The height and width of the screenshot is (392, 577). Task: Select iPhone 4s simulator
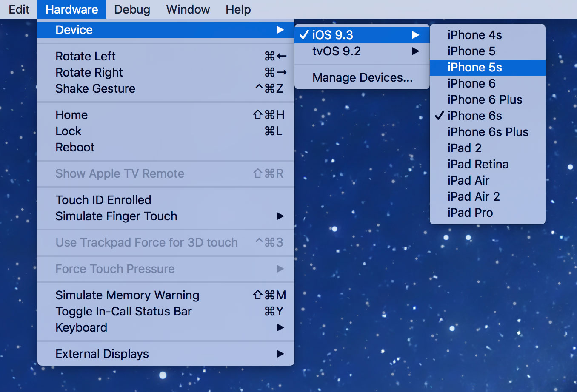(x=488, y=35)
